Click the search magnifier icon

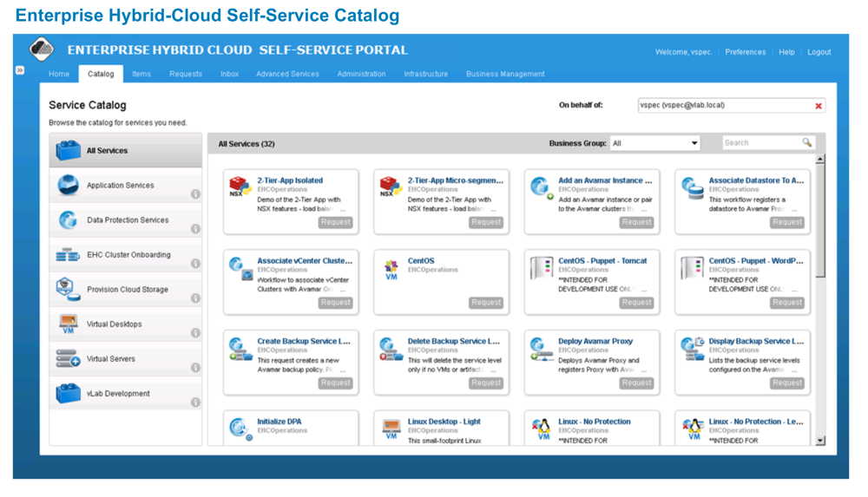coord(807,142)
